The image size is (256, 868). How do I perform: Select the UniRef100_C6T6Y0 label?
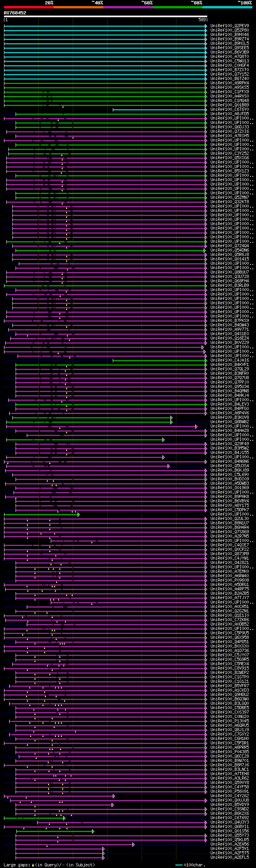pyautogui.click(x=230, y=109)
